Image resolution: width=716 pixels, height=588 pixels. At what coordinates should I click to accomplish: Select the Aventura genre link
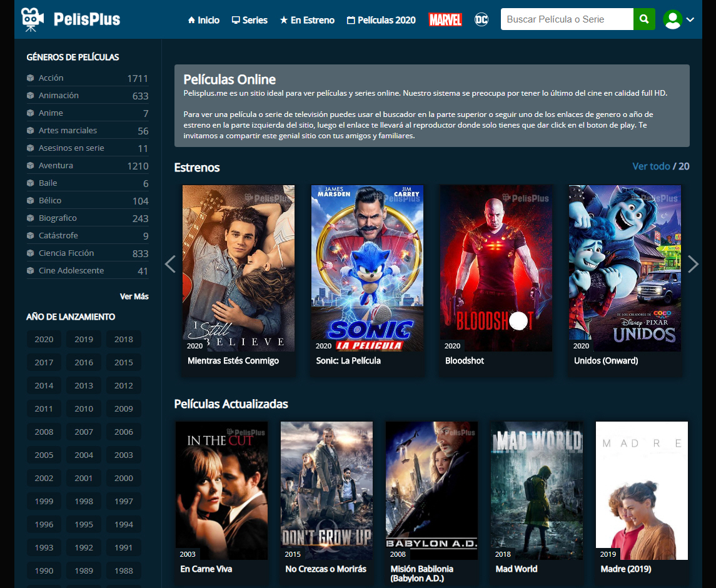pos(56,165)
